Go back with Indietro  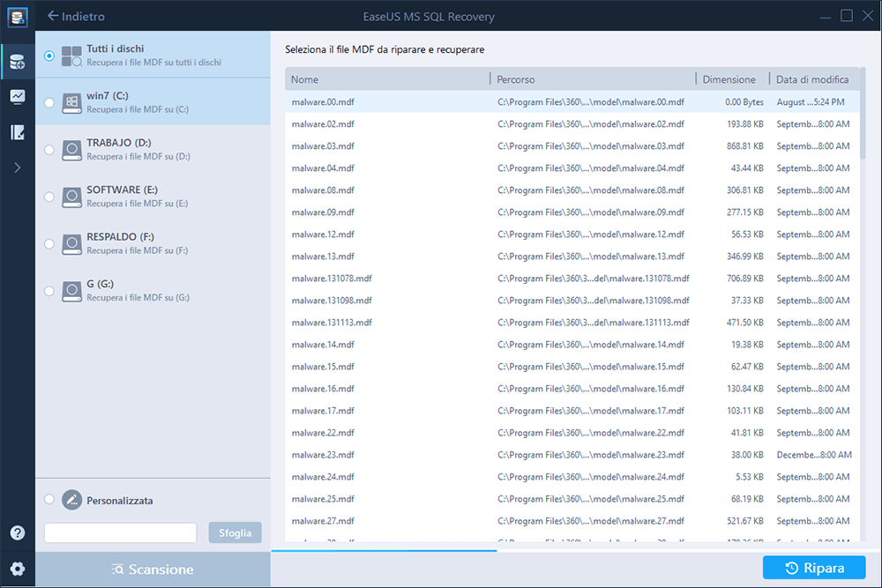point(76,16)
